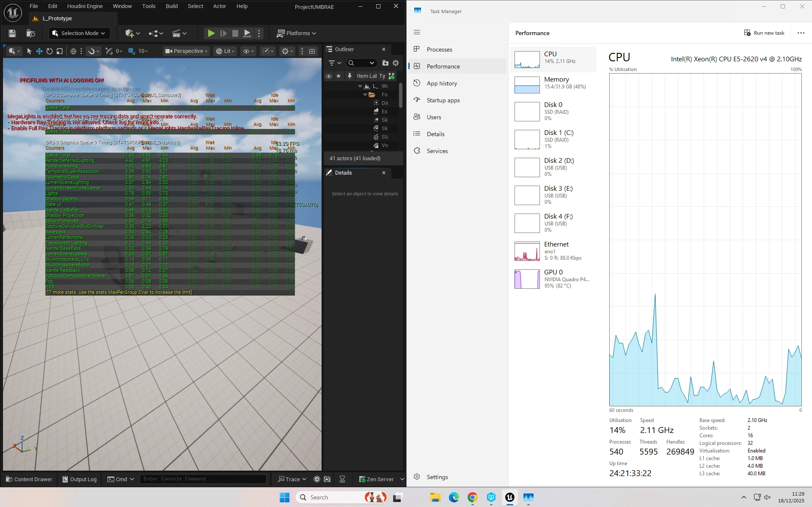Open Outliner settings gear
812x507 pixels.
[x=396, y=63]
